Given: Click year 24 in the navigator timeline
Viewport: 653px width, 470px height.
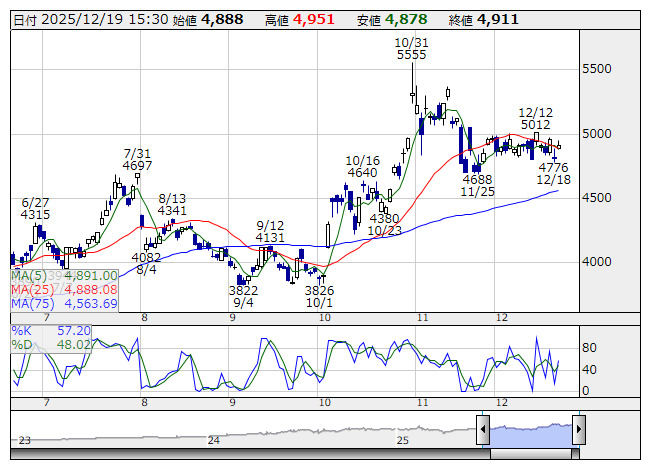Looking at the screenshot, I should click(x=213, y=440).
